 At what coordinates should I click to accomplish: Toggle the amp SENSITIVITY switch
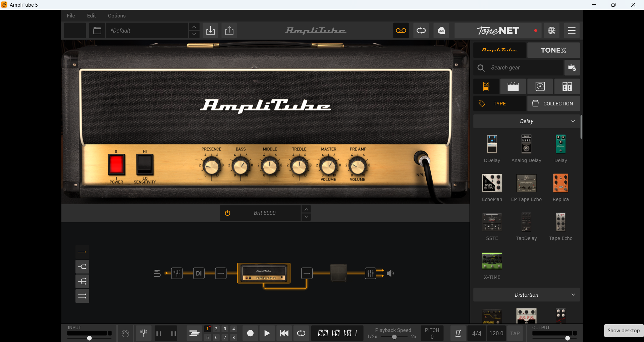pos(145,165)
